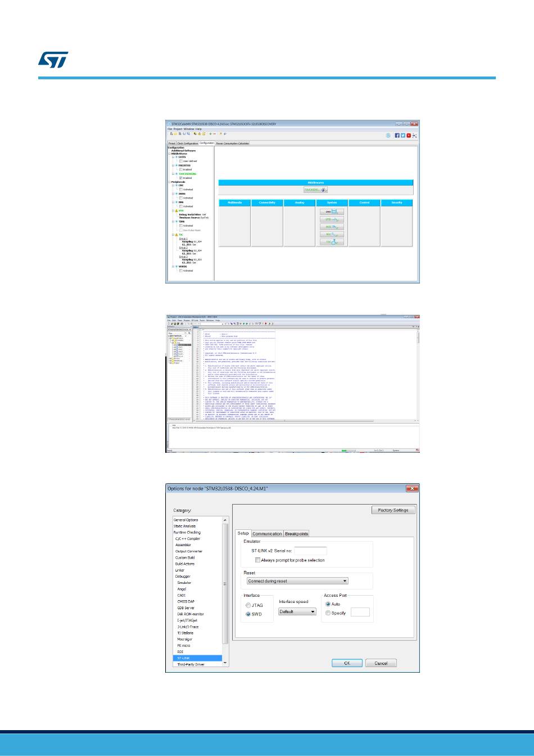Viewport: 534px width, 756px height.
Task: Click the ST-LINK serial number field
Action: pyautogui.click(x=310, y=551)
